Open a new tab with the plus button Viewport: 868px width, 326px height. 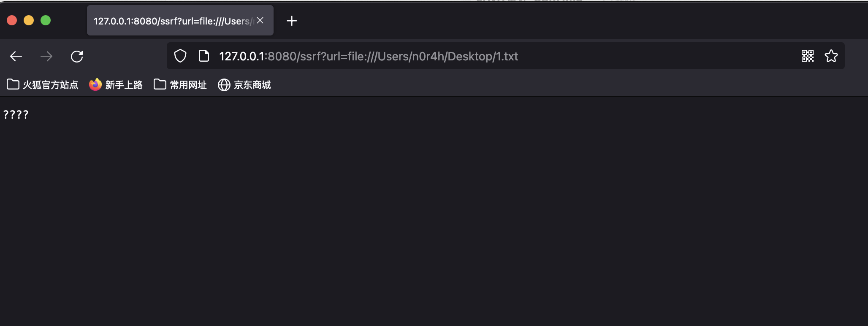pos(292,21)
